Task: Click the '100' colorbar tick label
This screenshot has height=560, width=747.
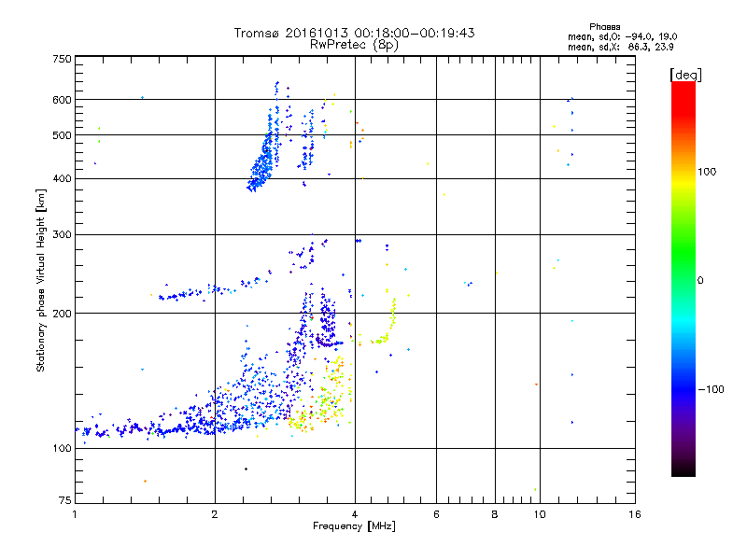Action: click(x=707, y=172)
